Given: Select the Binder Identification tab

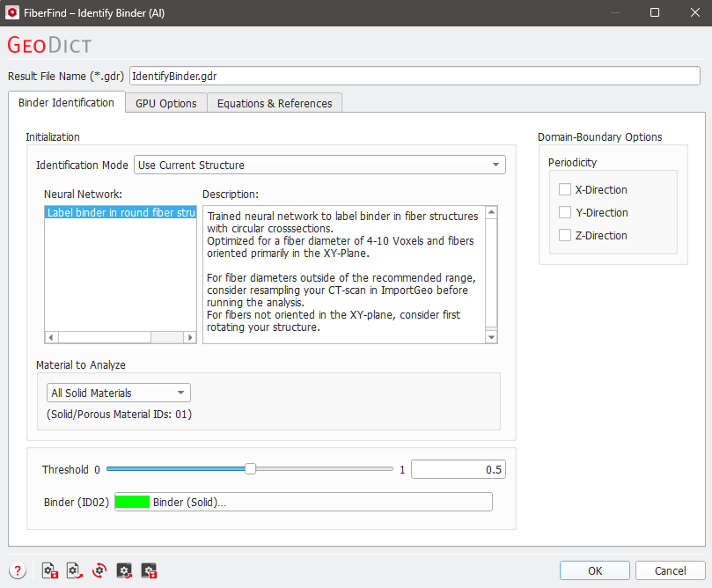Looking at the screenshot, I should click(66, 103).
